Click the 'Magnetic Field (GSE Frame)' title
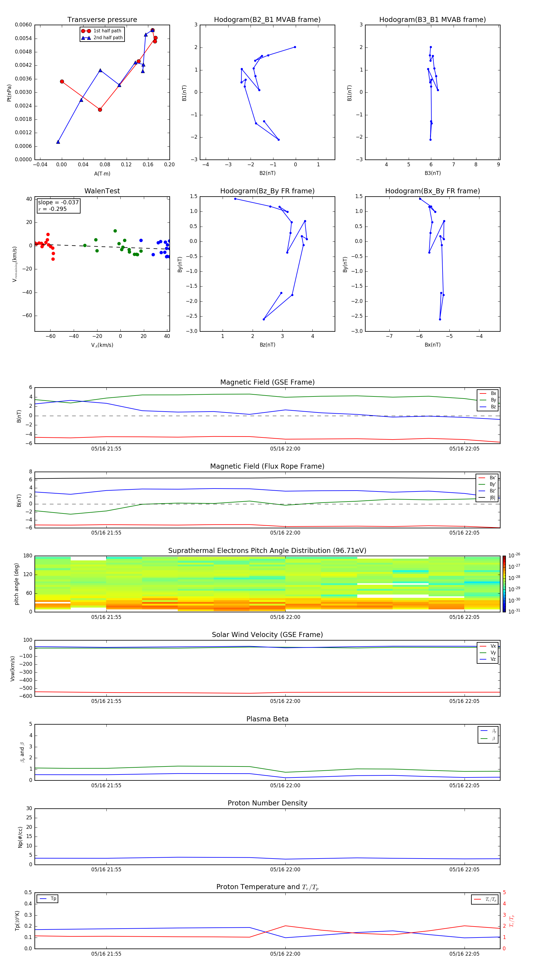Viewport: 535px width, 980px height. 267,382
